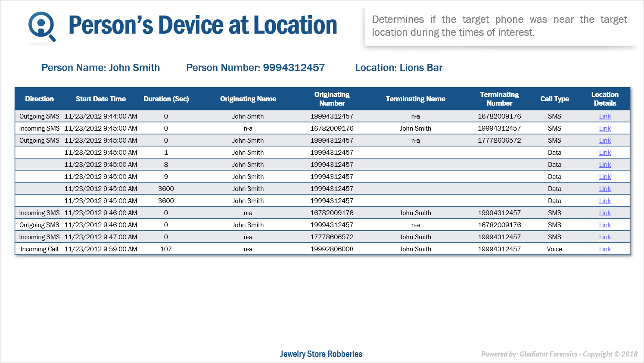Click the Direction column header
644x363 pixels.
point(39,99)
